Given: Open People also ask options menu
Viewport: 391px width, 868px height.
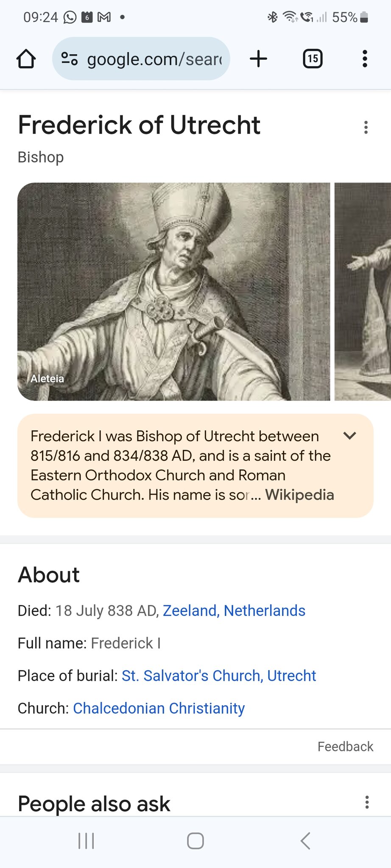Looking at the screenshot, I should (x=367, y=802).
